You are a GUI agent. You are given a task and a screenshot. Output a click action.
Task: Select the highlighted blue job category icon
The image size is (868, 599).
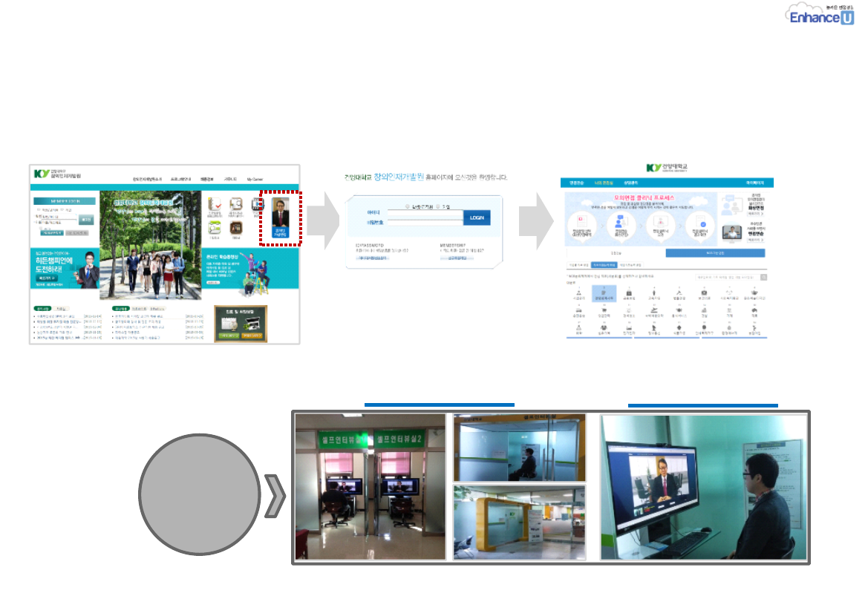604,295
